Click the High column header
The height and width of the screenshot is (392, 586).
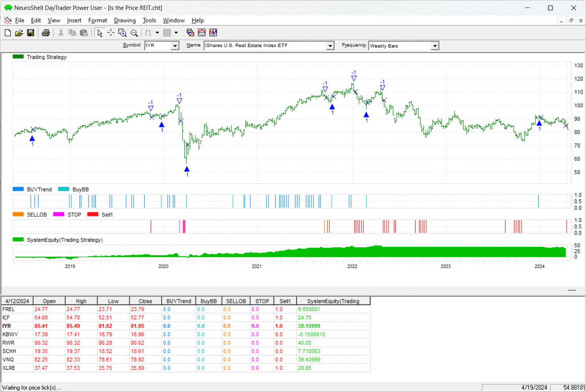pyautogui.click(x=81, y=301)
